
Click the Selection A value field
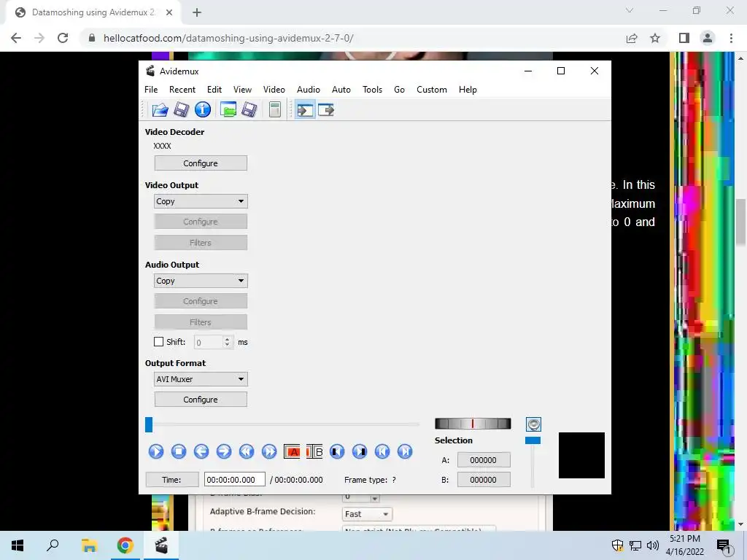484,460
